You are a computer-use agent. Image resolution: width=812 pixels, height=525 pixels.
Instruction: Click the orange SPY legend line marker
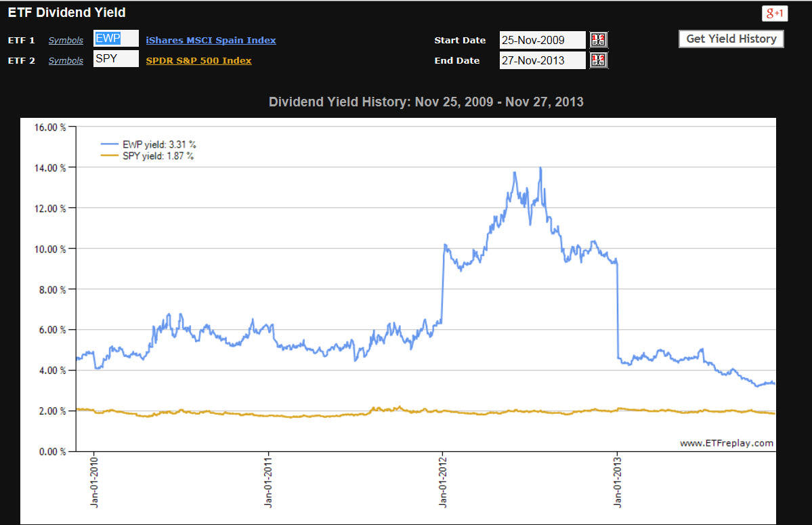(x=110, y=156)
